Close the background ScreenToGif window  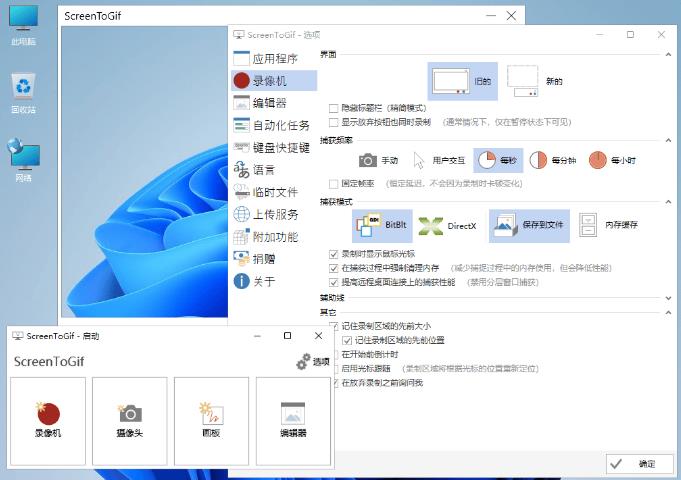pyautogui.click(x=511, y=16)
